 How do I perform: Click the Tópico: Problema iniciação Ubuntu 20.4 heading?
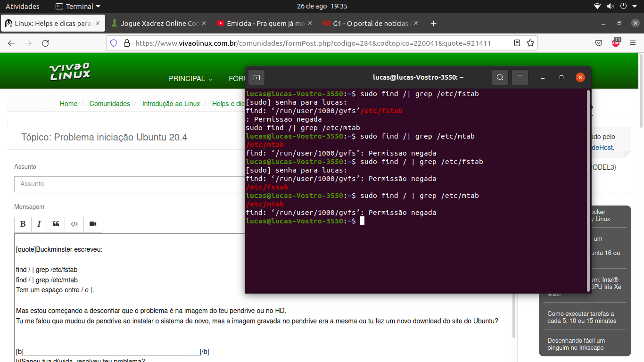[104, 137]
